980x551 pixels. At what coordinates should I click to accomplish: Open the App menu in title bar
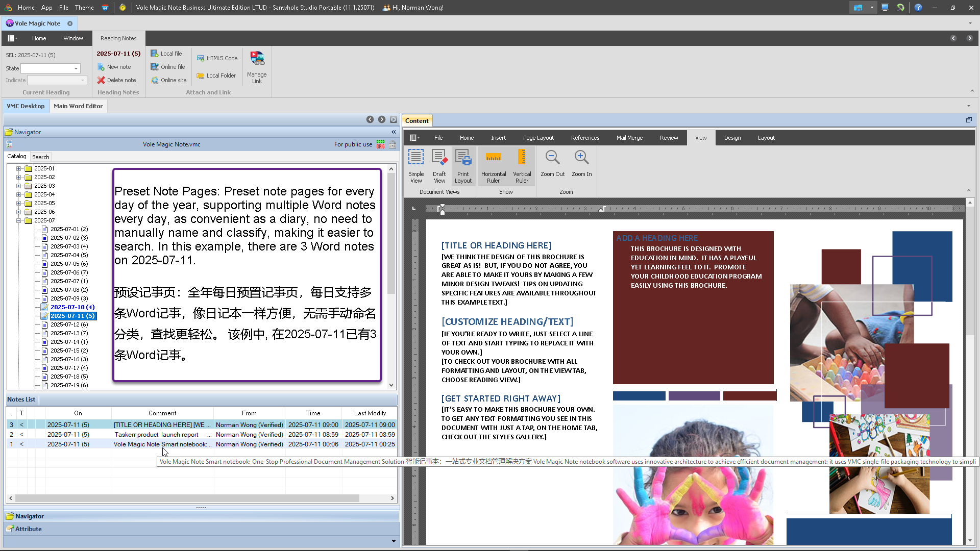(x=46, y=8)
